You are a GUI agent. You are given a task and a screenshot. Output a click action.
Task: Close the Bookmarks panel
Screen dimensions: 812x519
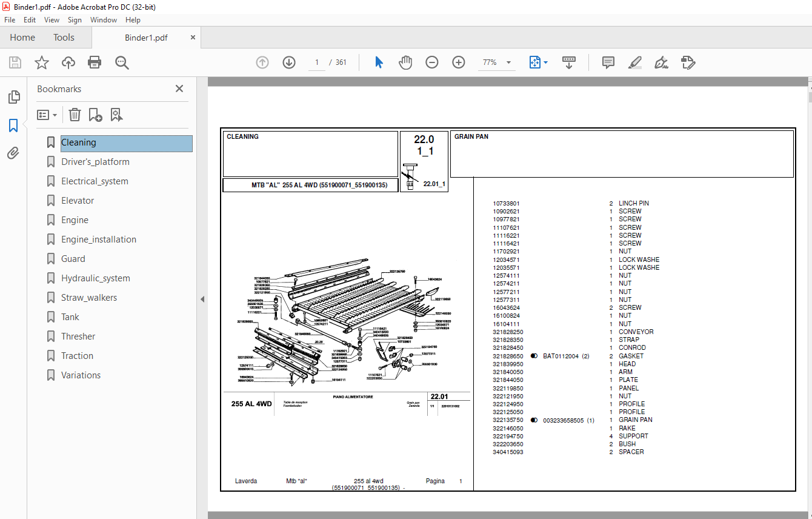[179, 89]
